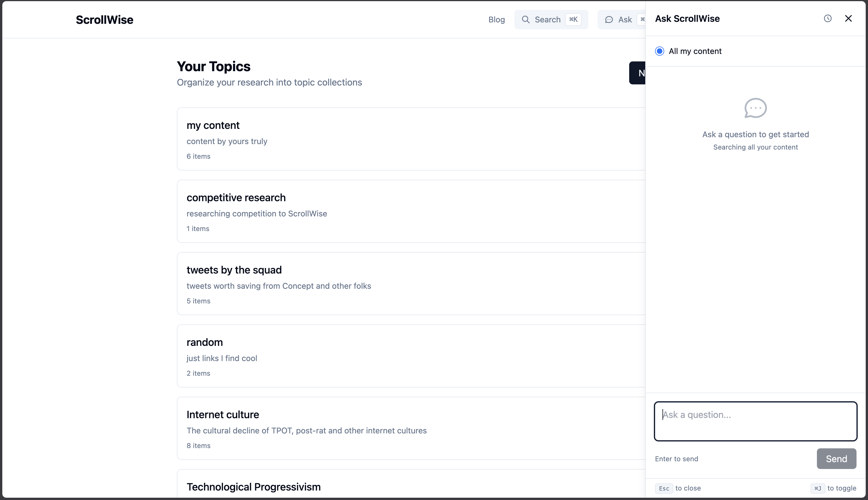Viewport: 868px width, 500px height.
Task: Click the chat history clock icon
Action: pos(828,19)
